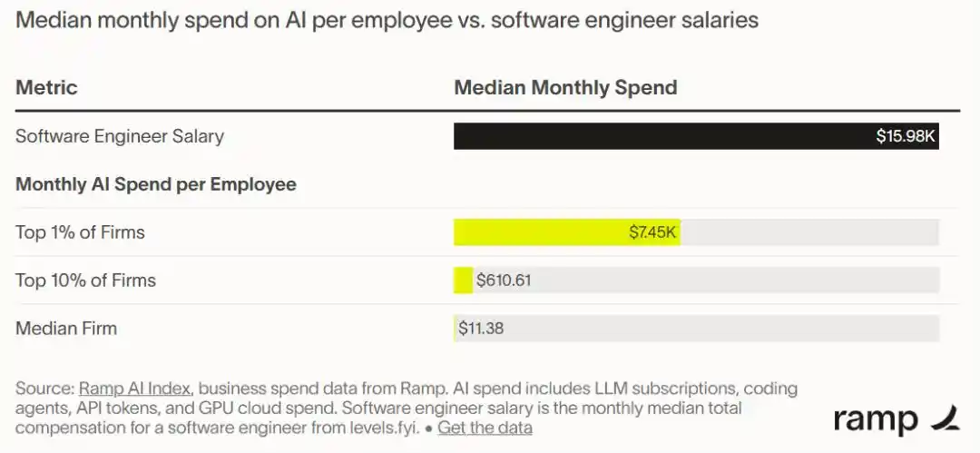Screen dimensions: 980x453
Task: Click the $7.45K value label
Action: (652, 232)
